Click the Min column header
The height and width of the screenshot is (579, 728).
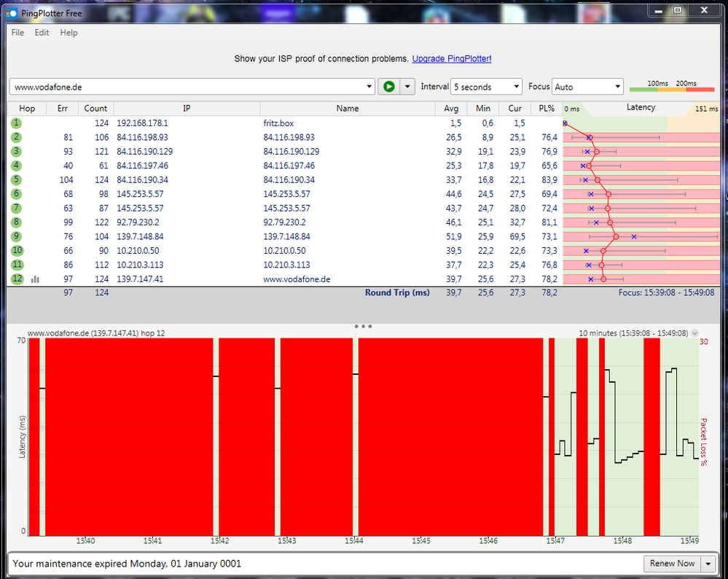pyautogui.click(x=483, y=108)
